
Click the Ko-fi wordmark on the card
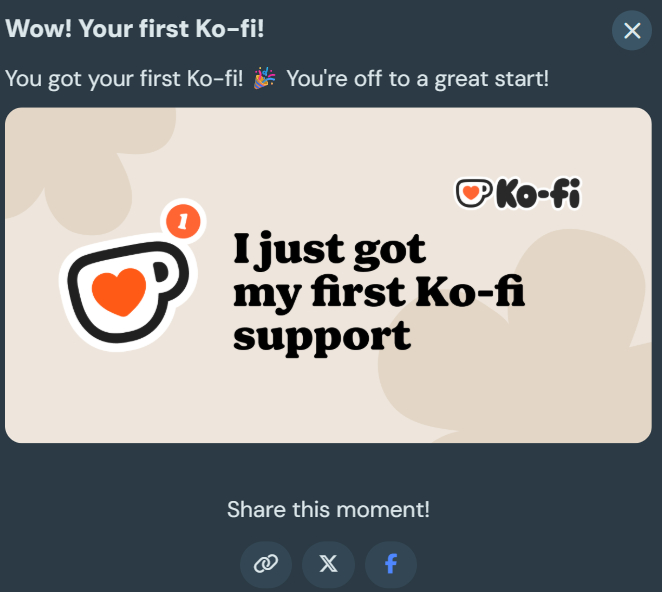pos(538,193)
